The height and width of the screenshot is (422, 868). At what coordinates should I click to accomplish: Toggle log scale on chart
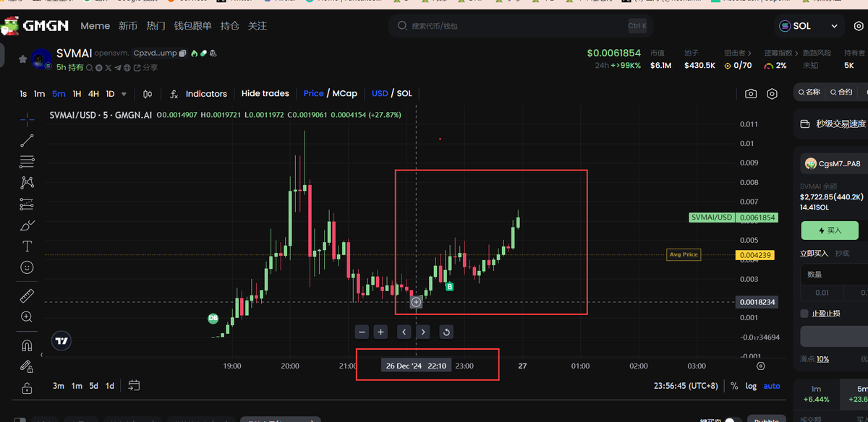(x=751, y=386)
